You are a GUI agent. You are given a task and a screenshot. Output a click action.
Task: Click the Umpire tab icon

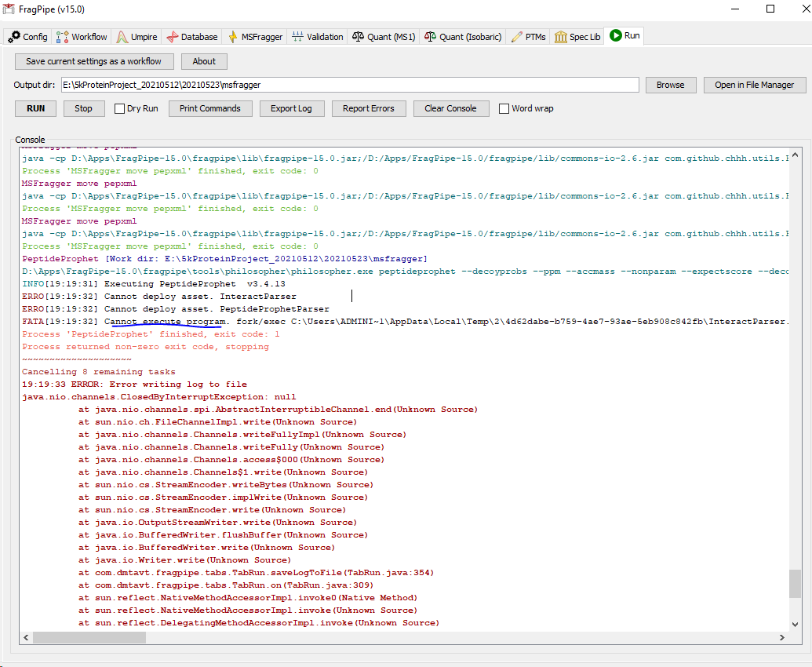click(x=123, y=36)
